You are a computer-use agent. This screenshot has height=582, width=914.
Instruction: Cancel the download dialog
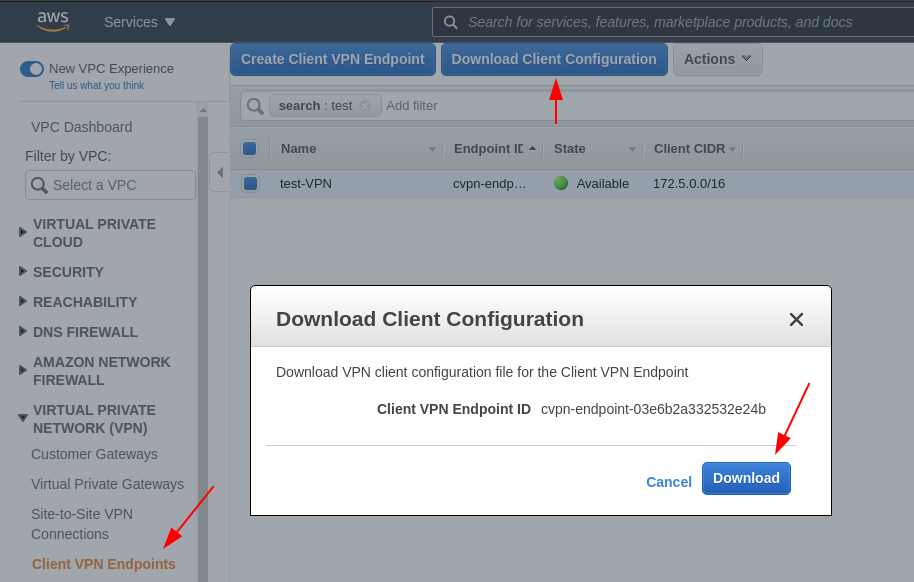[x=669, y=482]
